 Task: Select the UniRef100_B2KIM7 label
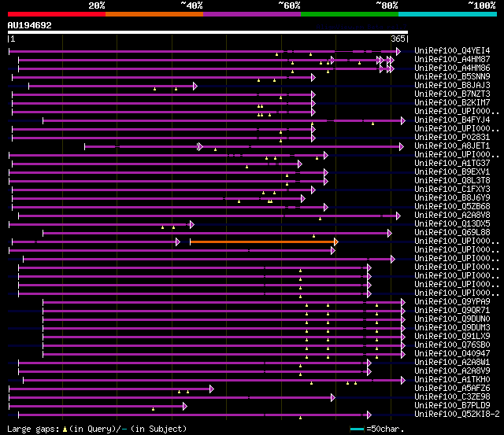tap(452, 102)
